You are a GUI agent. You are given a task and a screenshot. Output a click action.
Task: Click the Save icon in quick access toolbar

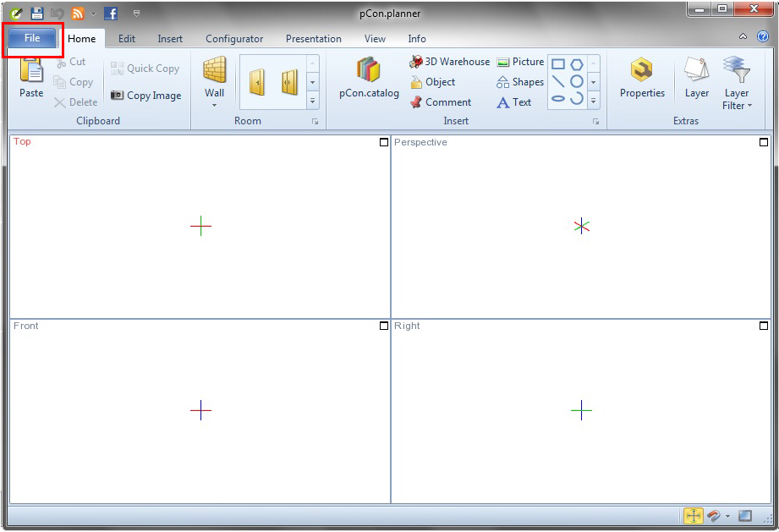point(36,14)
